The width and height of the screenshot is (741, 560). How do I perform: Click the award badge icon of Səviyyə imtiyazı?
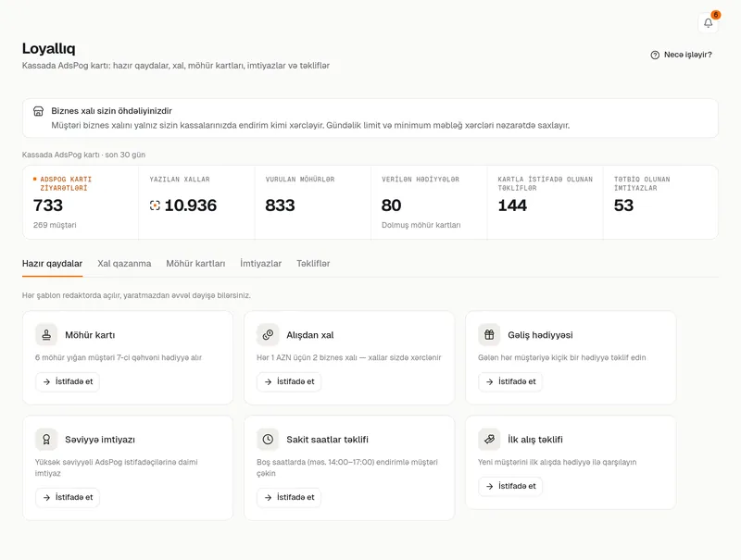(x=46, y=440)
